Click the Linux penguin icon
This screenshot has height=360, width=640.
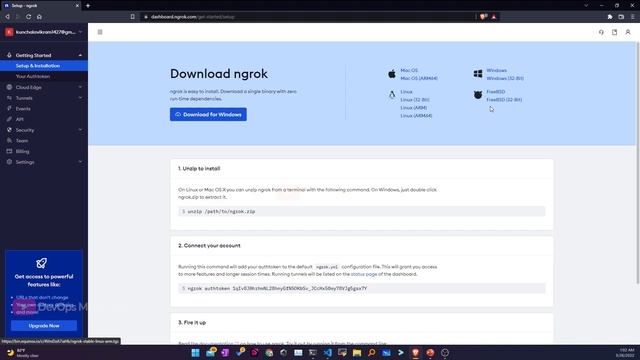tap(392, 95)
